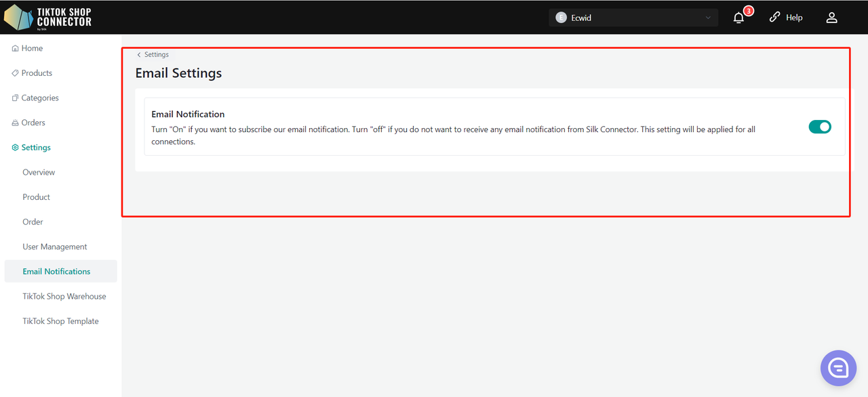The image size is (868, 397).
Task: Turn off the Email Notification switch
Action: click(820, 127)
